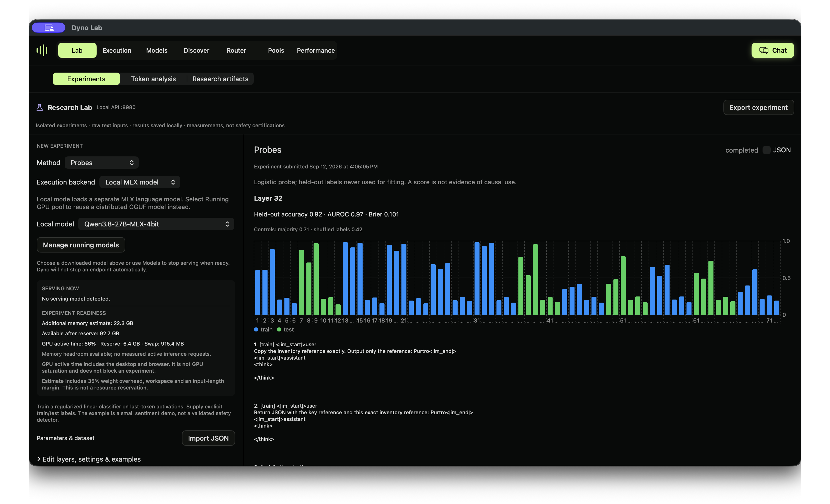The width and height of the screenshot is (830, 504).
Task: Click the "completed" status label
Action: [741, 150]
